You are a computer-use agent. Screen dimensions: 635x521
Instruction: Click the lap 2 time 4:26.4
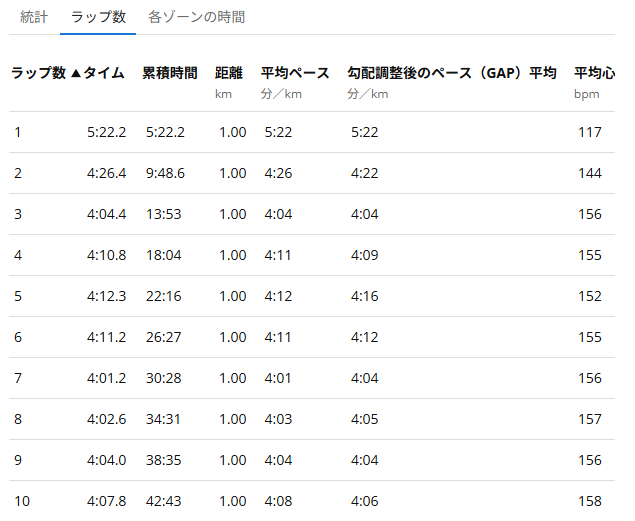pyautogui.click(x=107, y=173)
